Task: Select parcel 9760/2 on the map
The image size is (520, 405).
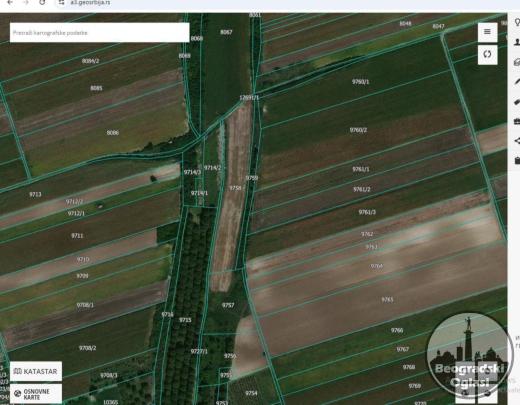Action: [x=358, y=130]
